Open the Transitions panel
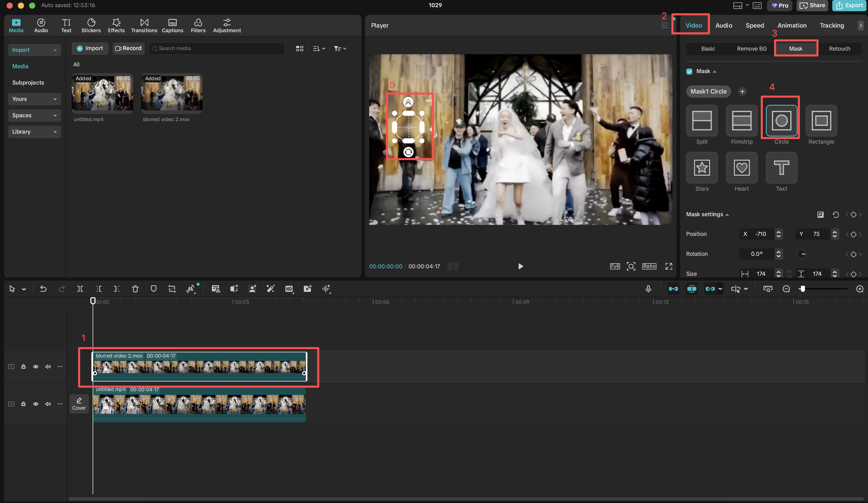 tap(144, 25)
